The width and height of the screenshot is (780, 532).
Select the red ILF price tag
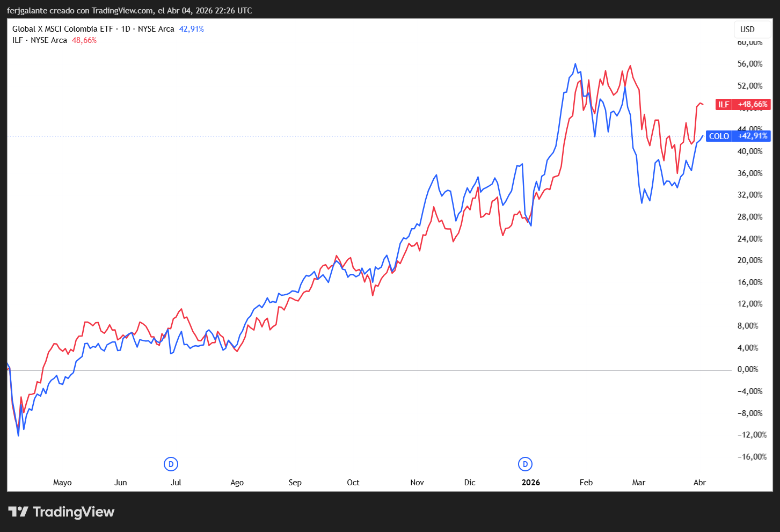tap(724, 104)
